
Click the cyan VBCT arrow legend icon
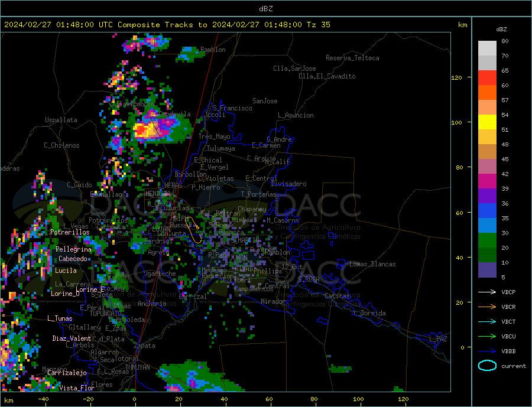[487, 321]
